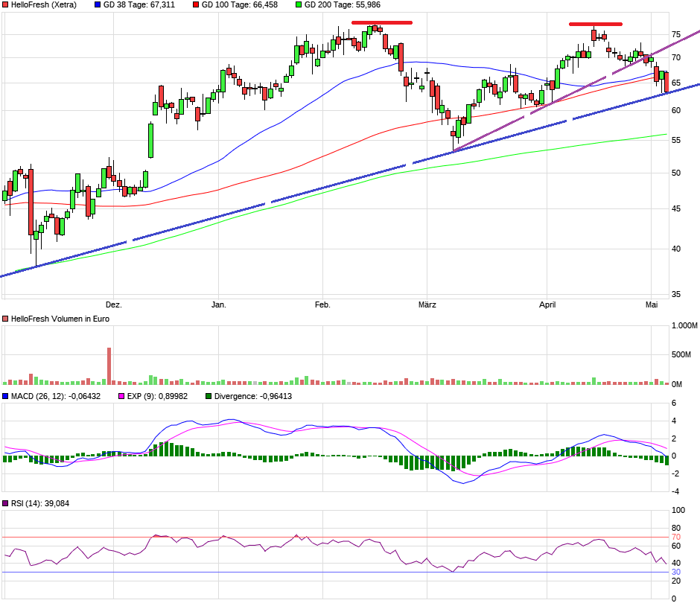Screen dimensions: 700x606
Task: Click the 'Jan.' month axis label
Action: pos(218,304)
